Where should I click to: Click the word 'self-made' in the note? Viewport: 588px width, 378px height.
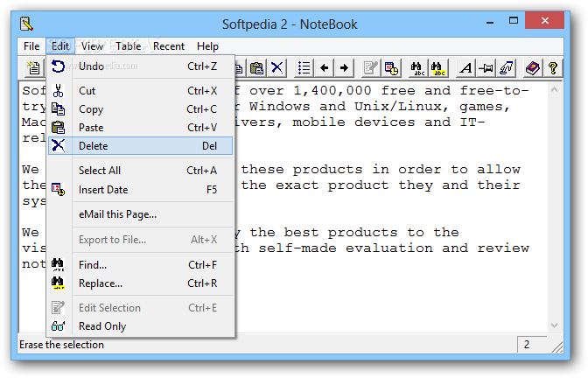point(297,248)
